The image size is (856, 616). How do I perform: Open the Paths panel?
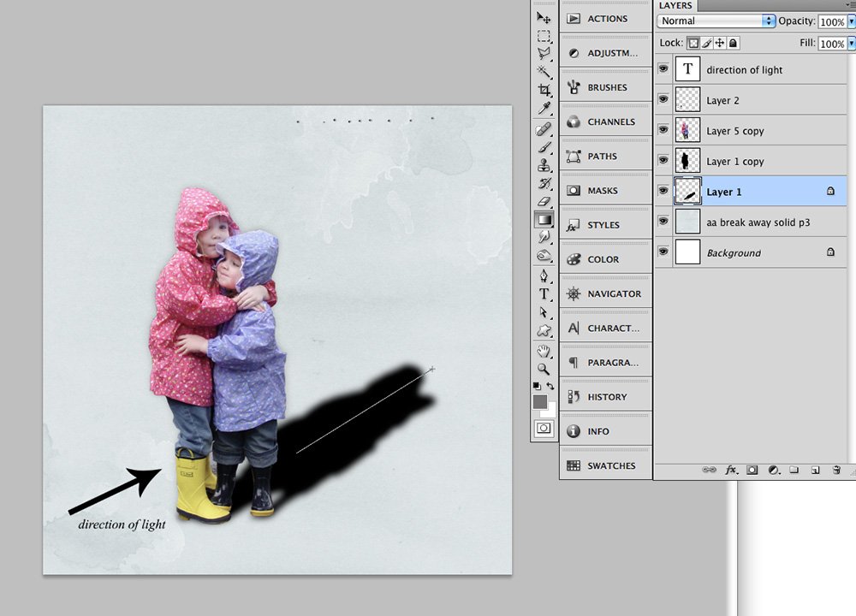tap(606, 156)
